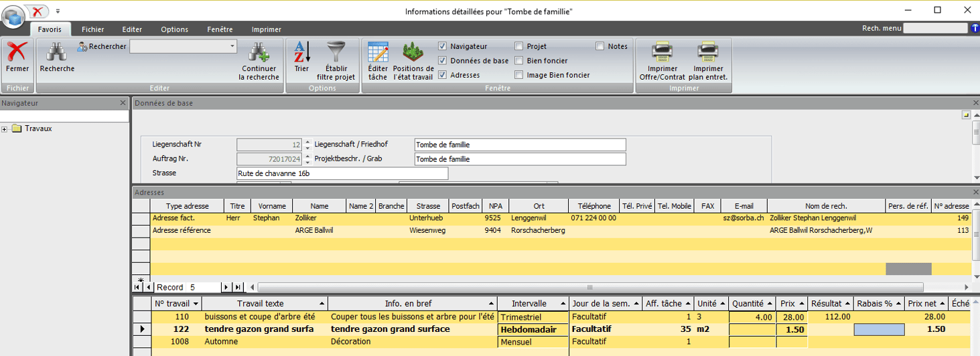This screenshot has height=356, width=980.
Task: Click the Téléphone column header
Action: pyautogui.click(x=594, y=206)
